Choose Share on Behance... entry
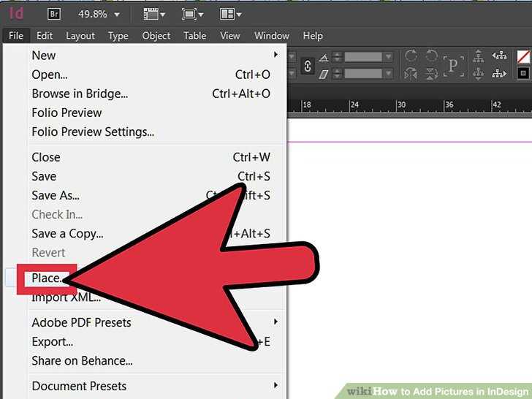 pos(82,361)
